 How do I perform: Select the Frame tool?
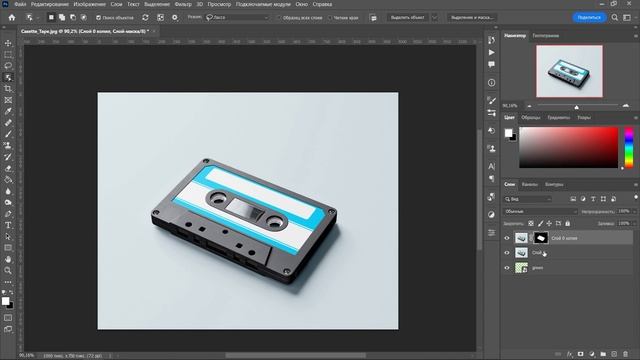(8, 100)
